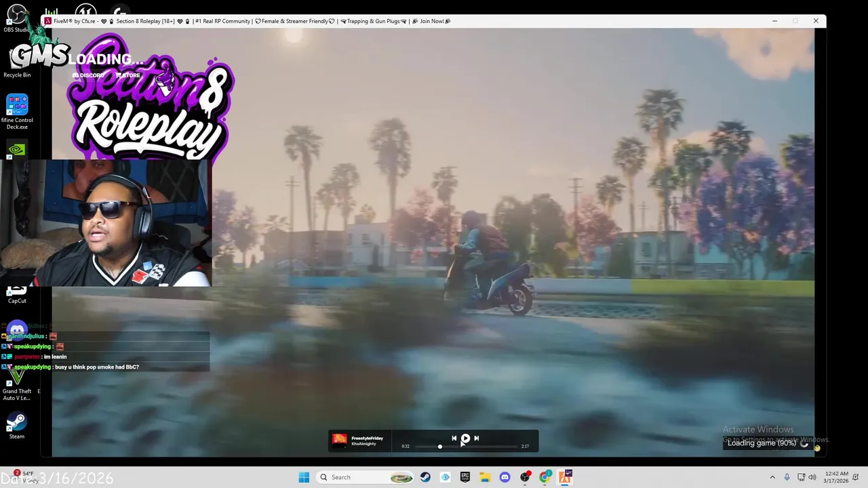Image resolution: width=868 pixels, height=488 pixels.
Task: Open the green equalizer bars desktop icon
Action: tap(52, 12)
